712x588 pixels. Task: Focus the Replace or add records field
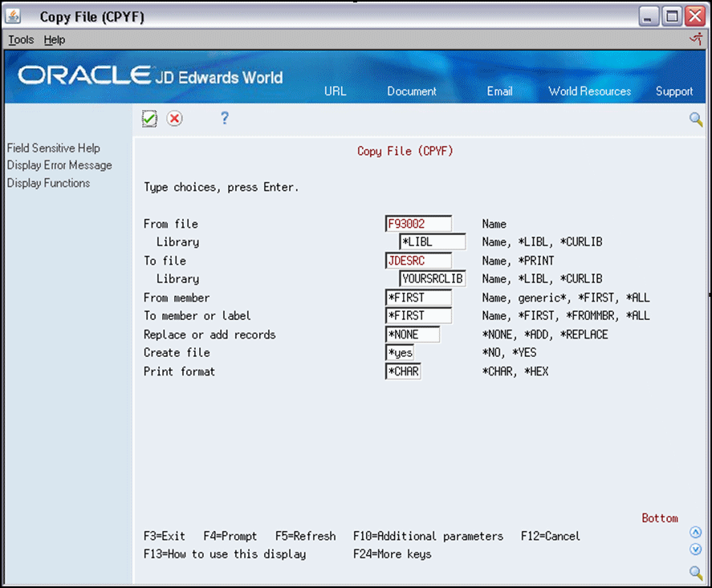[x=413, y=335]
